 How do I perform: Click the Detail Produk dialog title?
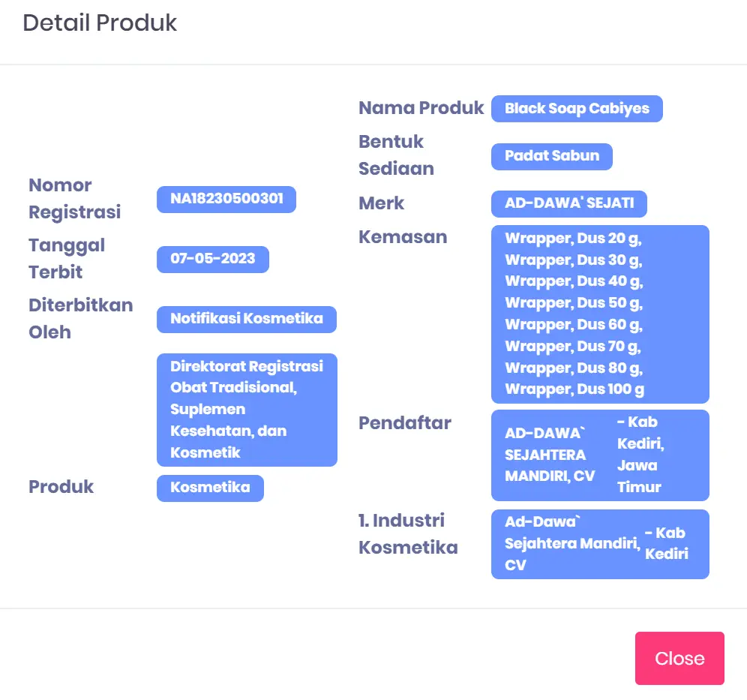click(100, 23)
